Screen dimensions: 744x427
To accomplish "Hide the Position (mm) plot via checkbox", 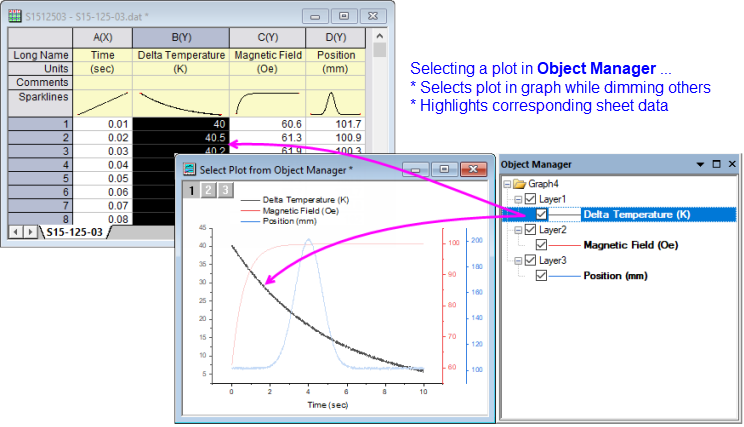I will tap(542, 275).
